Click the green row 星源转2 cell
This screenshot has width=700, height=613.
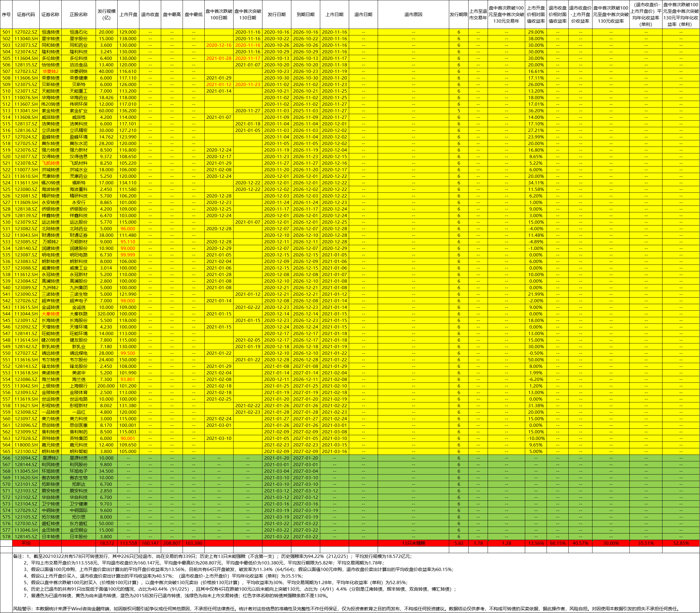pos(50,458)
